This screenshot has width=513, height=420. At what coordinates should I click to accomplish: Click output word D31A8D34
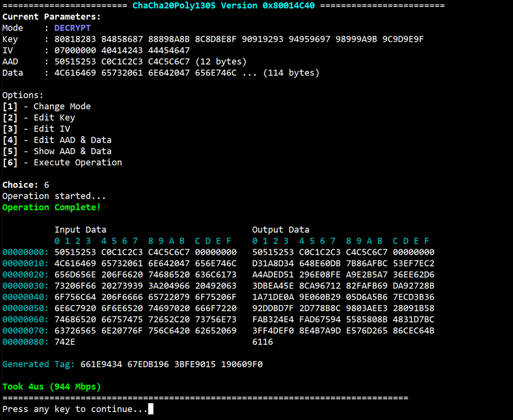273,263
